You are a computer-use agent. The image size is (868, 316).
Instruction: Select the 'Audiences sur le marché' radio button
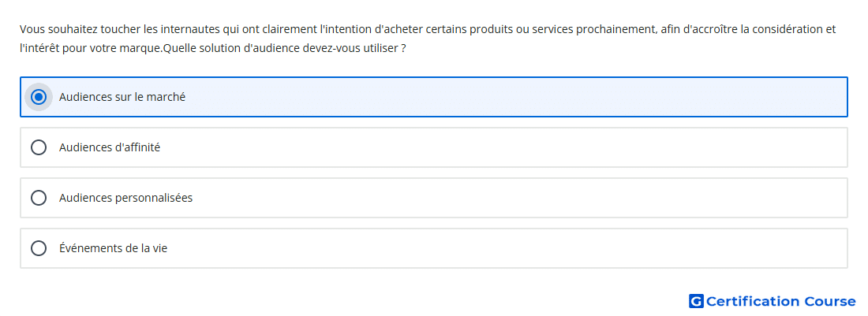38,97
